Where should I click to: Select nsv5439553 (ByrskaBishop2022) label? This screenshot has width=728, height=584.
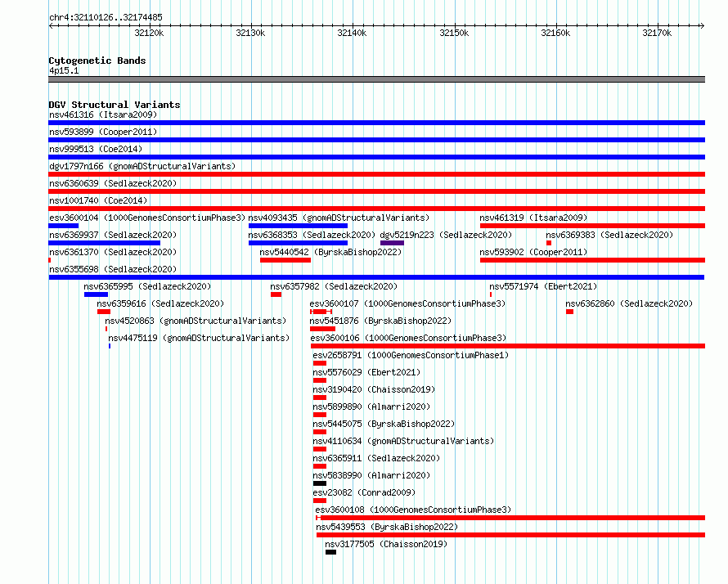(387, 527)
